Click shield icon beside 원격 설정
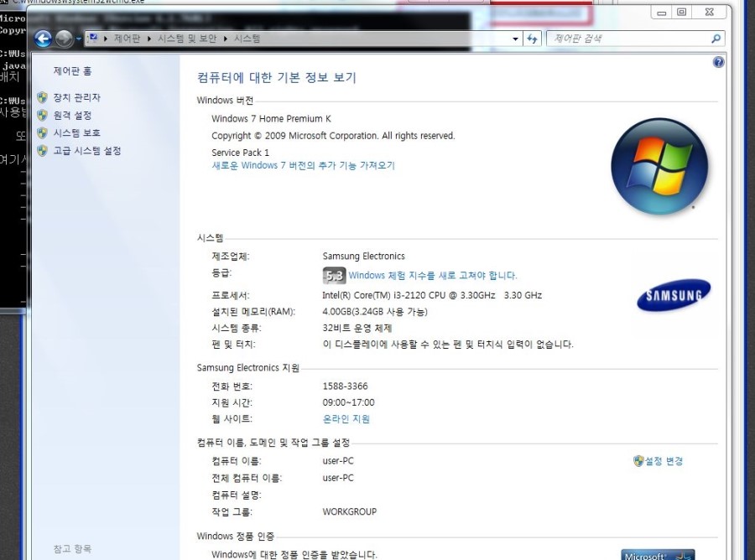This screenshot has width=755, height=560. click(x=43, y=116)
